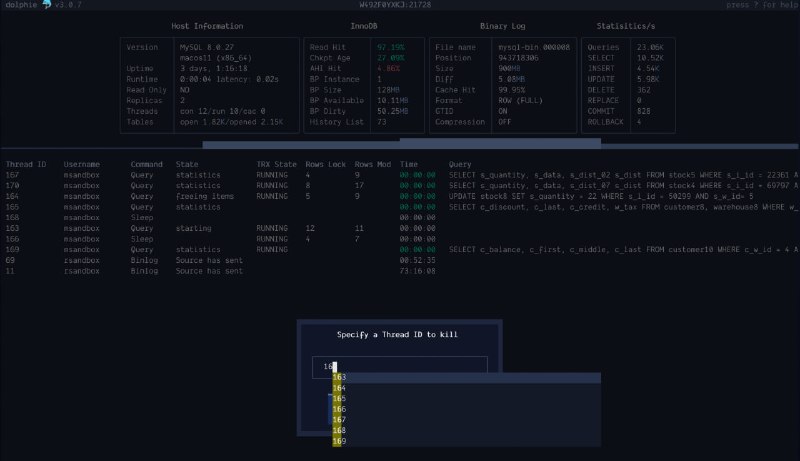This screenshot has width=800, height=461.
Task: Click Thread ID cell 166 in the table
Action: pos(12,239)
